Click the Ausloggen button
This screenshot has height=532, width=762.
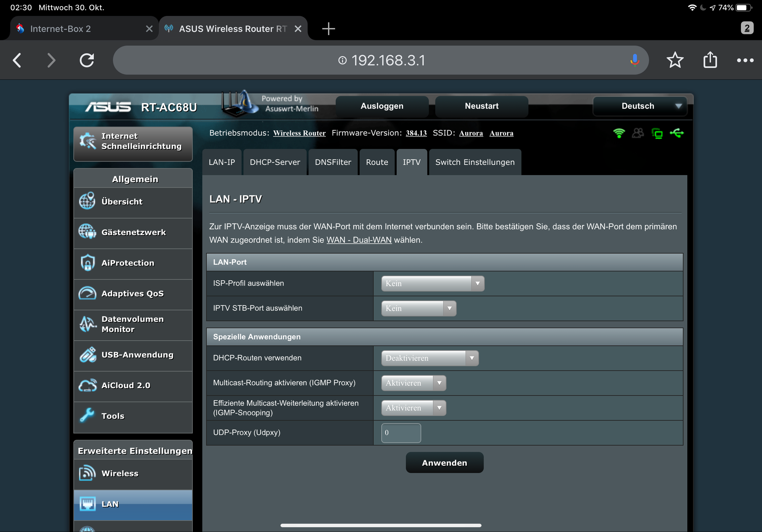click(382, 106)
